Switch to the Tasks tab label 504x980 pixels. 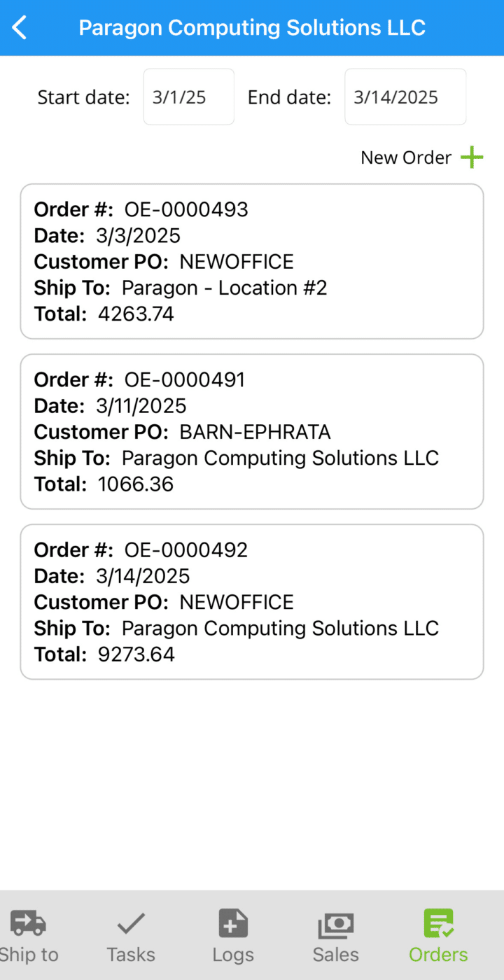click(131, 955)
